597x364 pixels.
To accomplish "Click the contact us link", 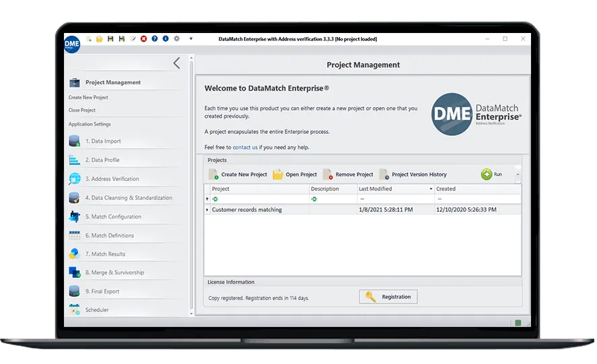I will [245, 147].
